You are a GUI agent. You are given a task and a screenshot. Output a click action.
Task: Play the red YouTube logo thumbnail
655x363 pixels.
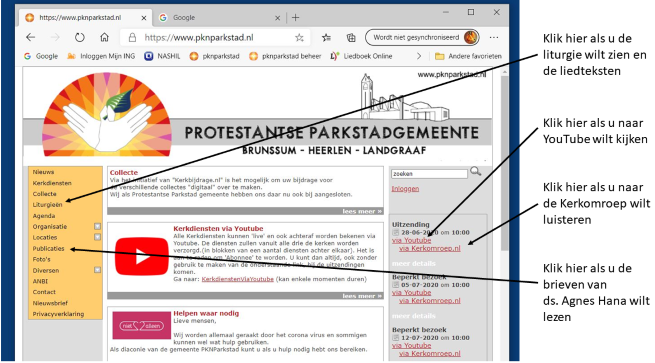(x=142, y=256)
